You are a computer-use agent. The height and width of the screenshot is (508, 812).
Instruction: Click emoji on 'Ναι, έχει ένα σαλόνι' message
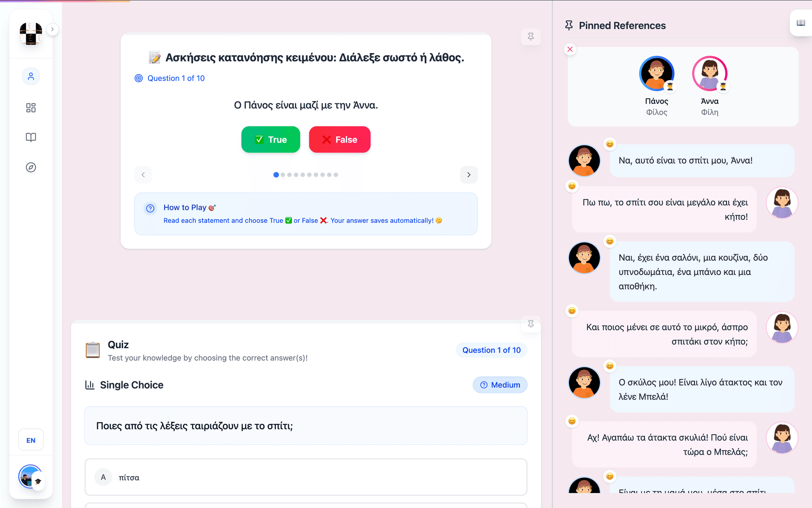click(610, 241)
